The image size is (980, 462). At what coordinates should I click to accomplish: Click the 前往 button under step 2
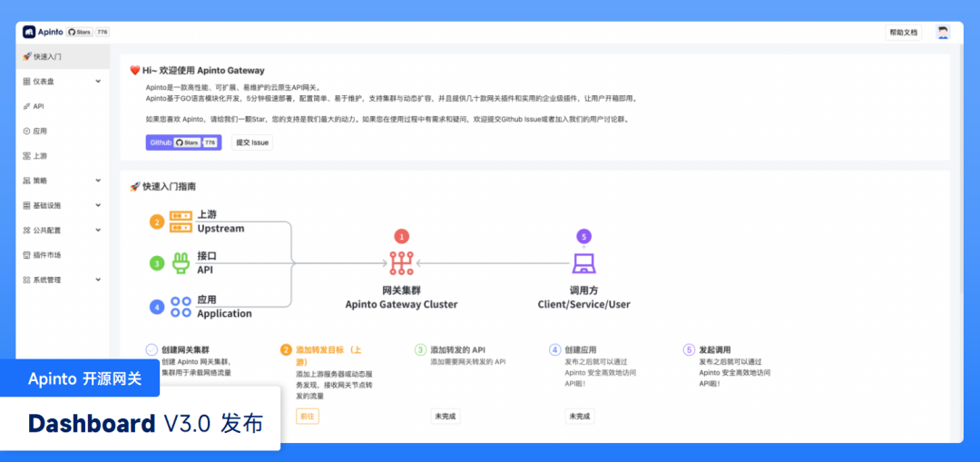308,417
